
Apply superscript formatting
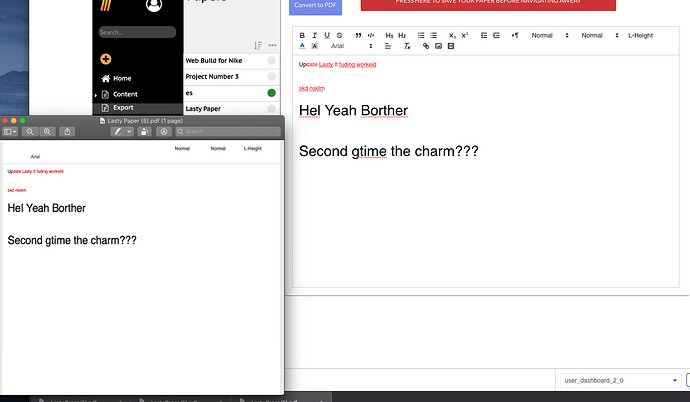(465, 35)
